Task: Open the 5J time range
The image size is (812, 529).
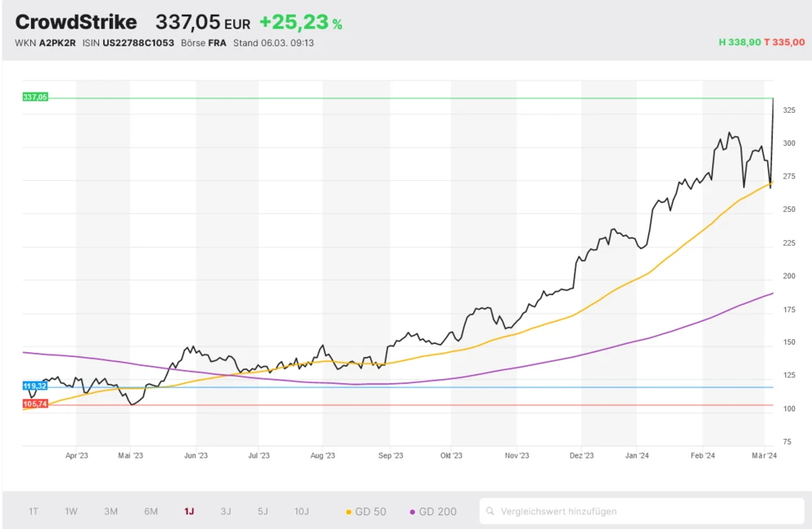Action: click(262, 511)
